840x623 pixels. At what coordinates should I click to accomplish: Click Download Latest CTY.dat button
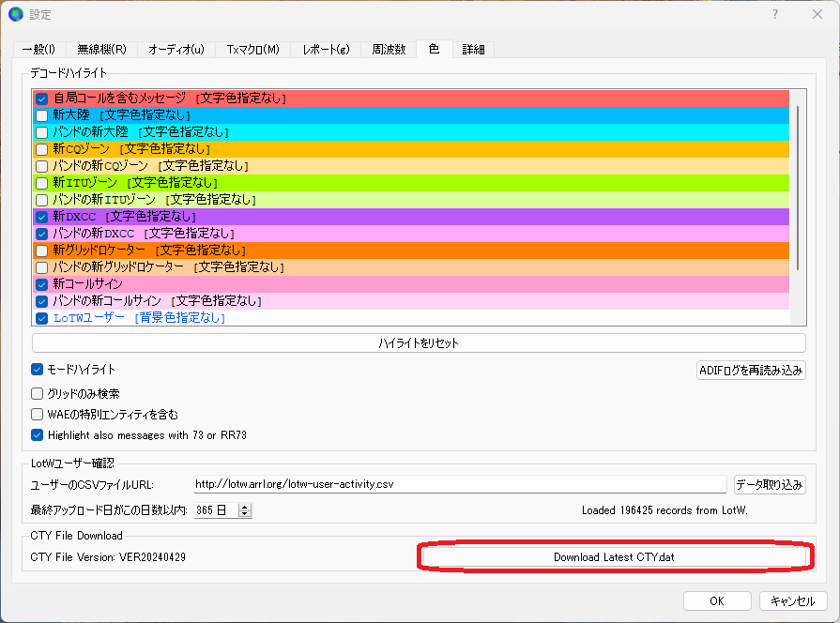tap(615, 555)
